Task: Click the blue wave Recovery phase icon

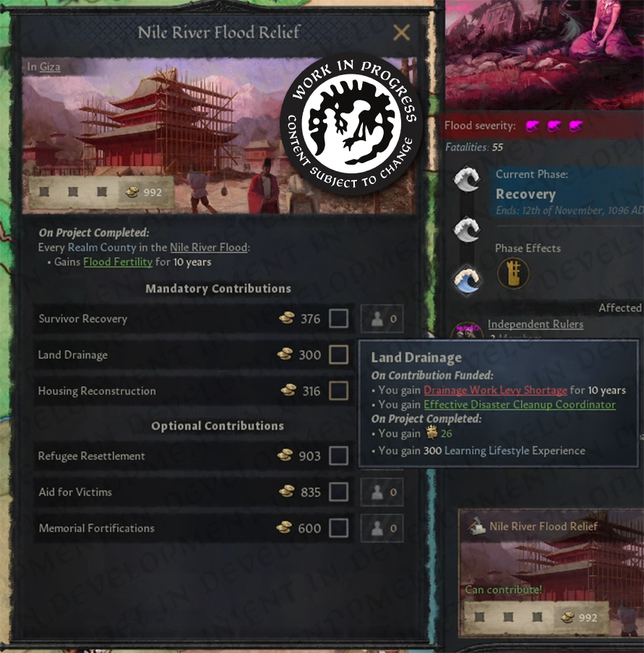Action: click(466, 280)
